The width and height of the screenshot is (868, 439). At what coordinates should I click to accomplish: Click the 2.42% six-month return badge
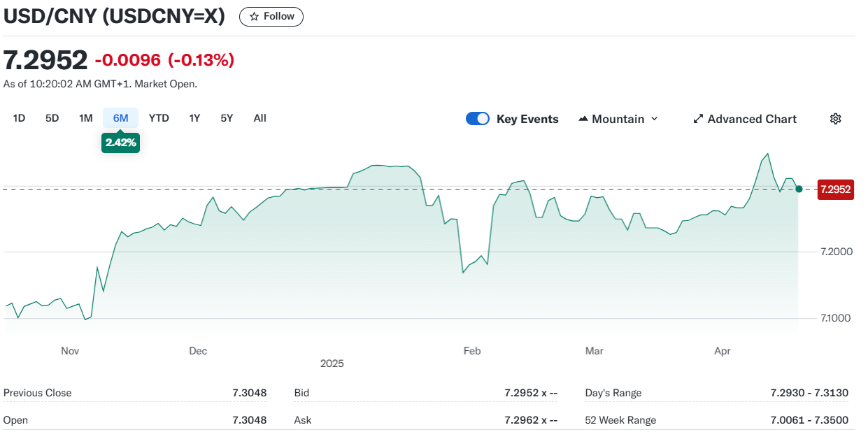coord(120,143)
